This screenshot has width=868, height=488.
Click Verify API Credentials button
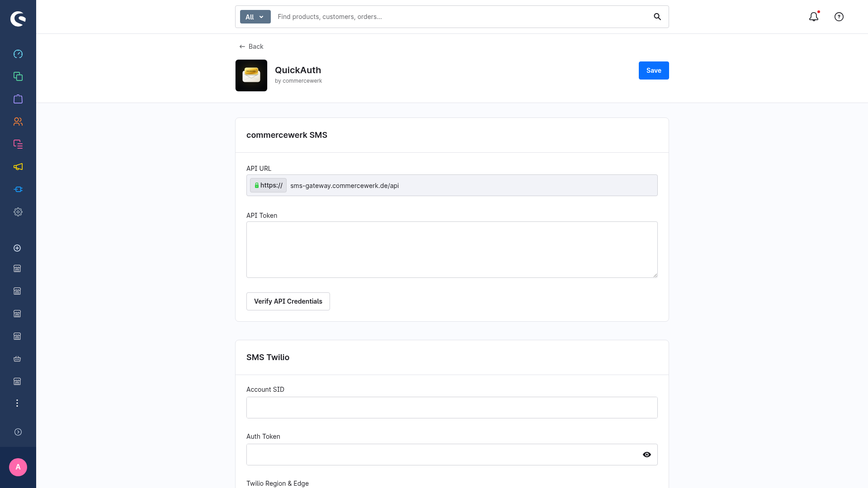(x=288, y=301)
